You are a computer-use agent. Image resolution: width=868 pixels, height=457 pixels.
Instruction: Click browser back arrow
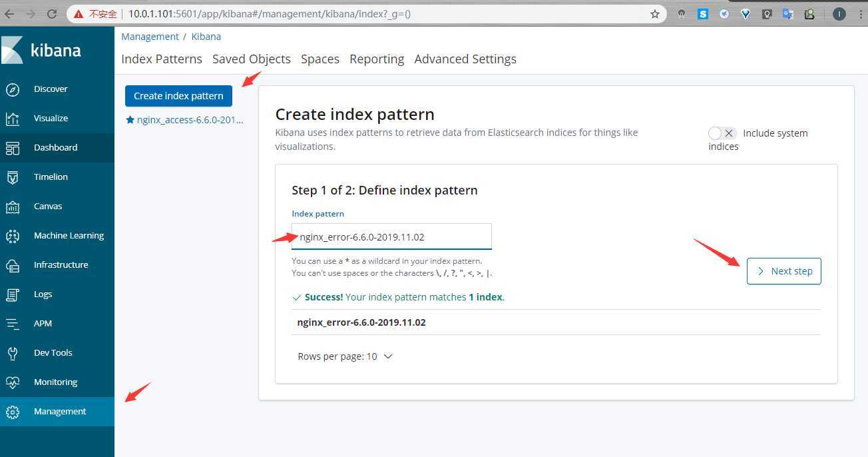point(10,13)
